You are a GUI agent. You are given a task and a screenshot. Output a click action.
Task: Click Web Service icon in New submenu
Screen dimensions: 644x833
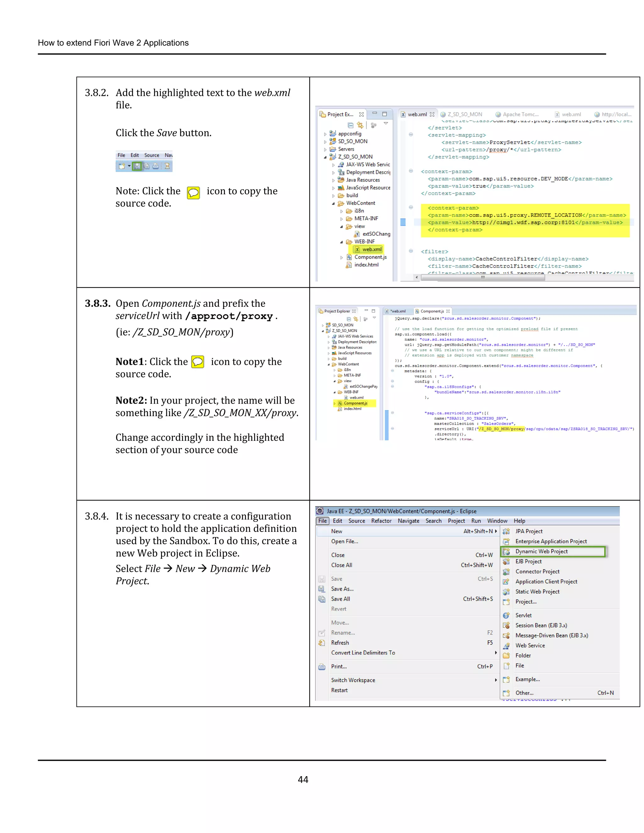(506, 645)
